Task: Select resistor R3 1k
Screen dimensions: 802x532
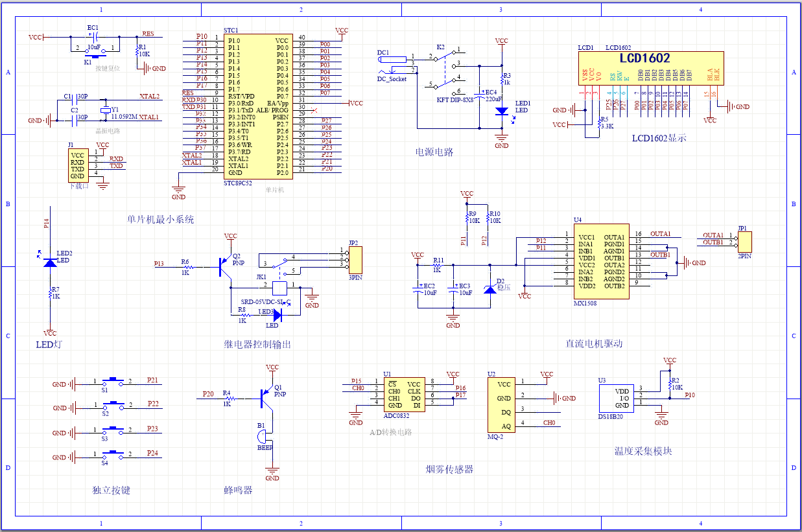Action: click(502, 79)
